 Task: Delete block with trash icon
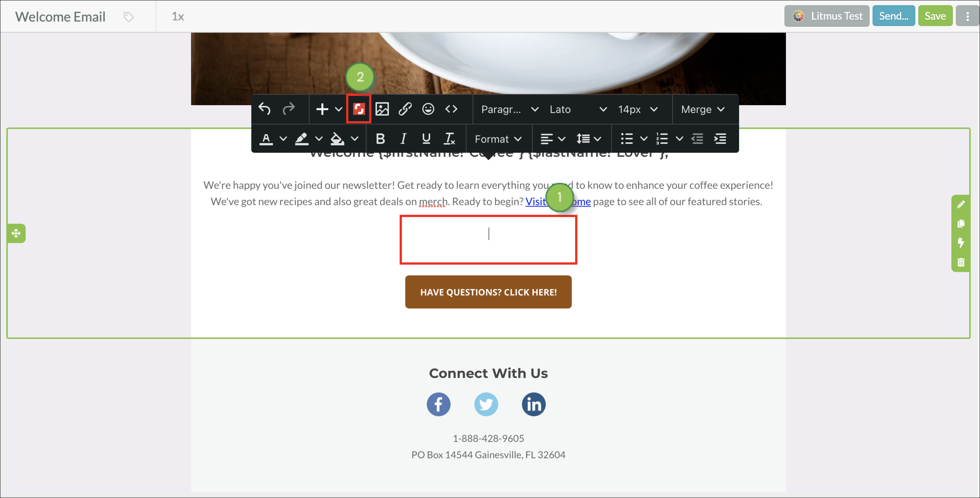[x=961, y=262]
